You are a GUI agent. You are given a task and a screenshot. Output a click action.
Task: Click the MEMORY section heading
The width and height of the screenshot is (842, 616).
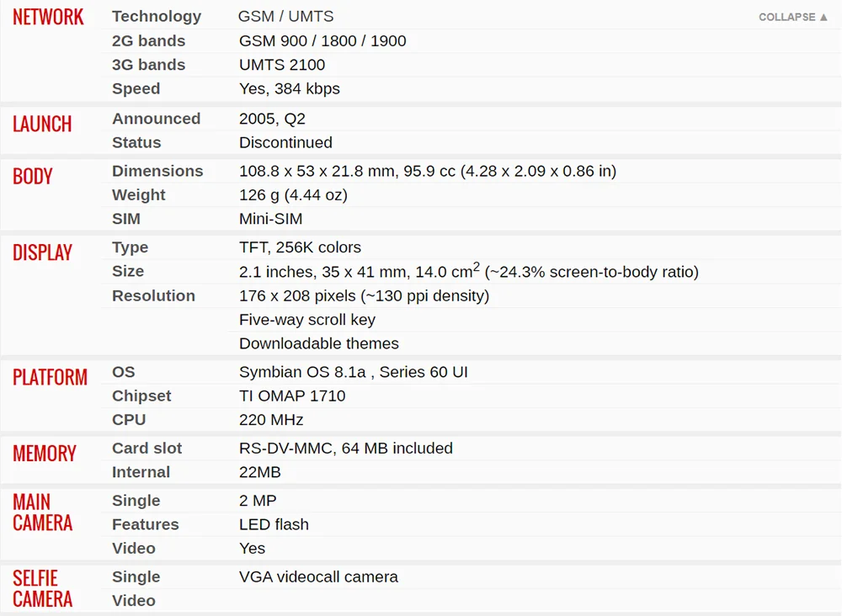click(x=45, y=453)
